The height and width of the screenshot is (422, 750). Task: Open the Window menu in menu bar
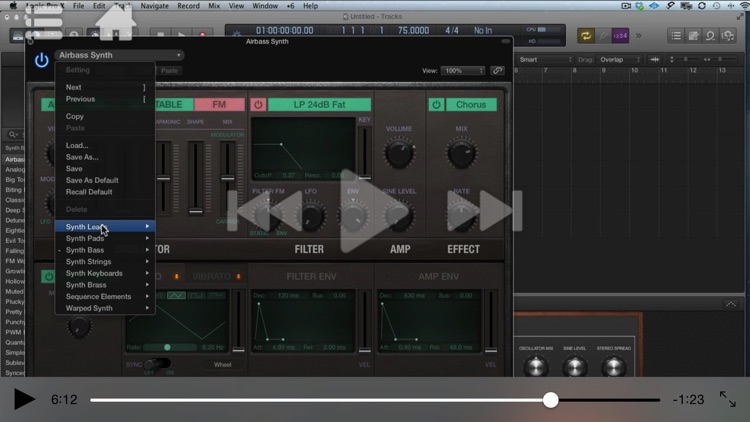pyautogui.click(x=265, y=6)
